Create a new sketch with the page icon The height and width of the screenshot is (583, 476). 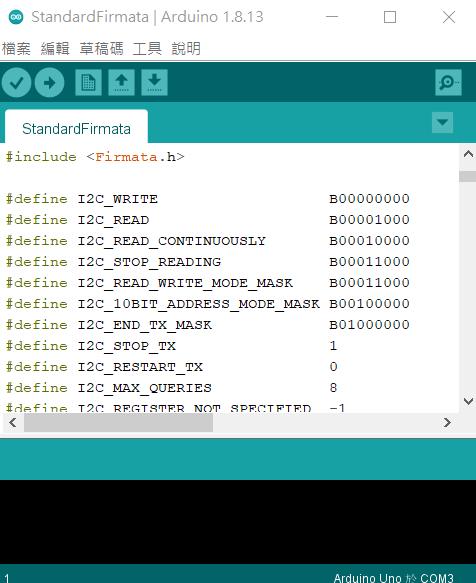pyautogui.click(x=89, y=83)
